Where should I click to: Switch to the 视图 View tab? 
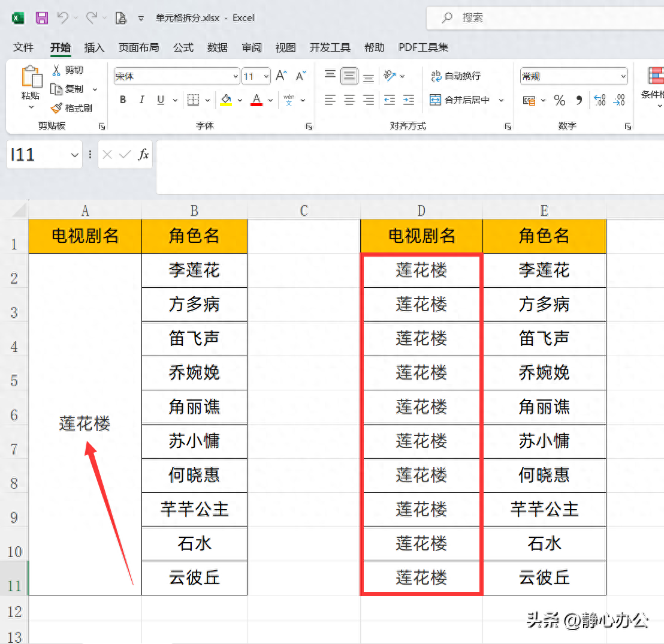[285, 47]
